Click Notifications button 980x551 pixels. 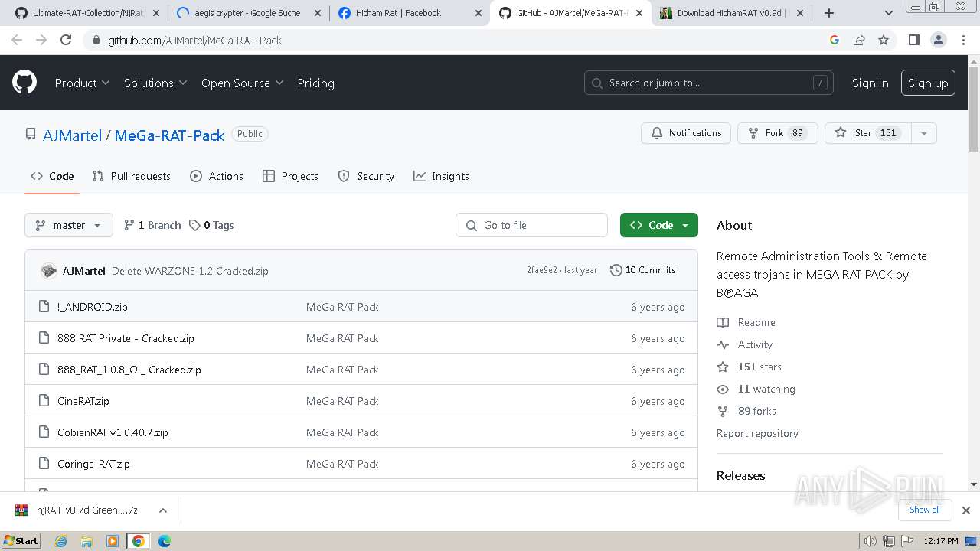(x=686, y=133)
